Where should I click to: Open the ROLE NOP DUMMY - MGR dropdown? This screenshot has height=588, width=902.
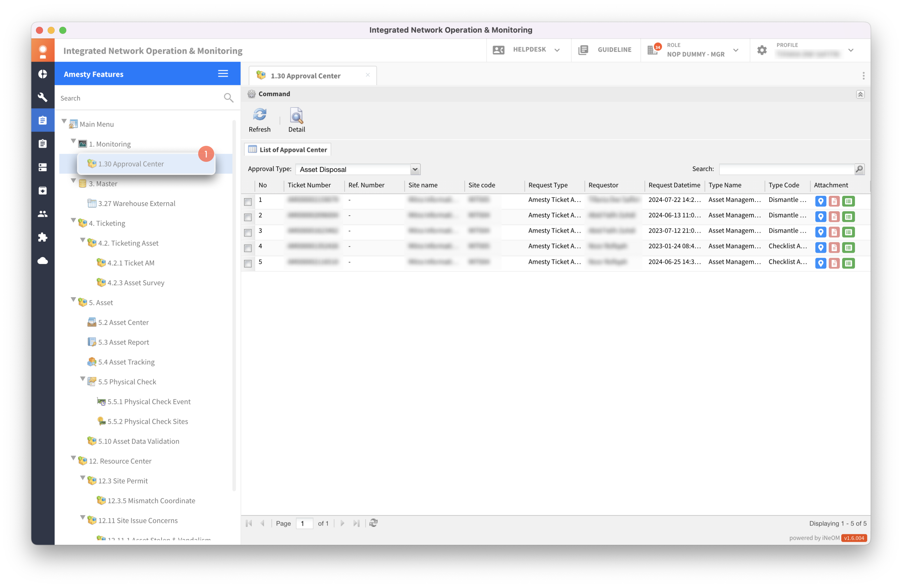coord(735,50)
